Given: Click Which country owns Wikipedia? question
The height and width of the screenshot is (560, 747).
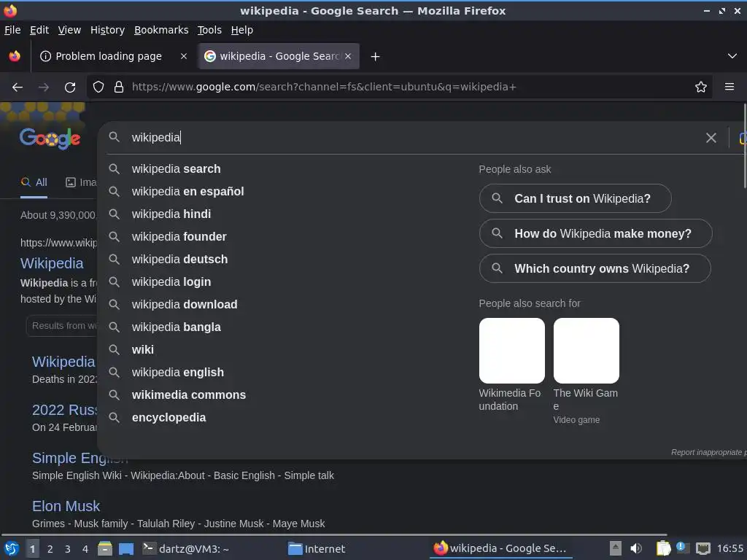Looking at the screenshot, I should tap(595, 268).
